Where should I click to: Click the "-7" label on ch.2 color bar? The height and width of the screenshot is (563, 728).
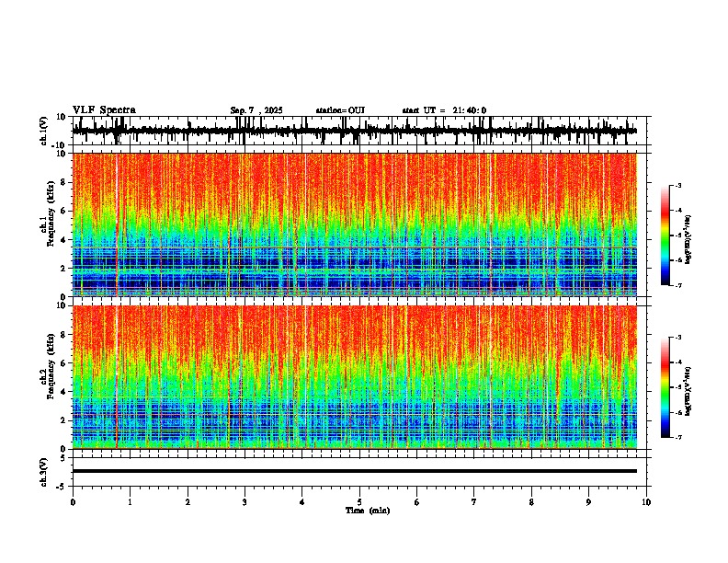coord(678,437)
